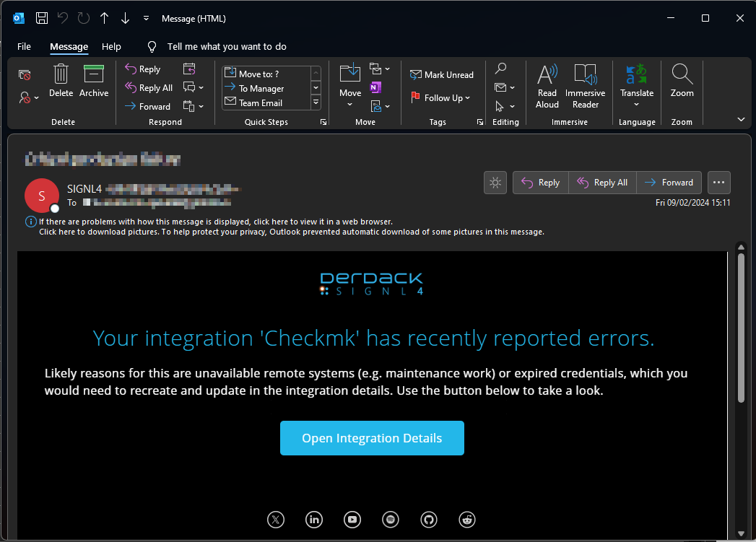Click the Zoom magnifier button
Screen dimensions: 756x542
click(682, 81)
